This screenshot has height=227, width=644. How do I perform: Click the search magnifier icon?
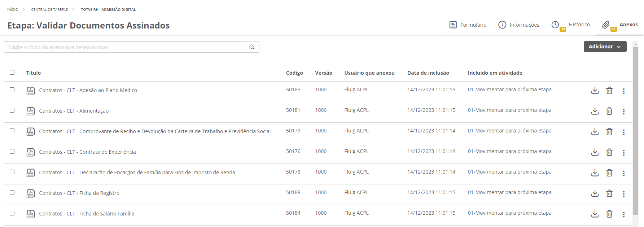coord(252,47)
